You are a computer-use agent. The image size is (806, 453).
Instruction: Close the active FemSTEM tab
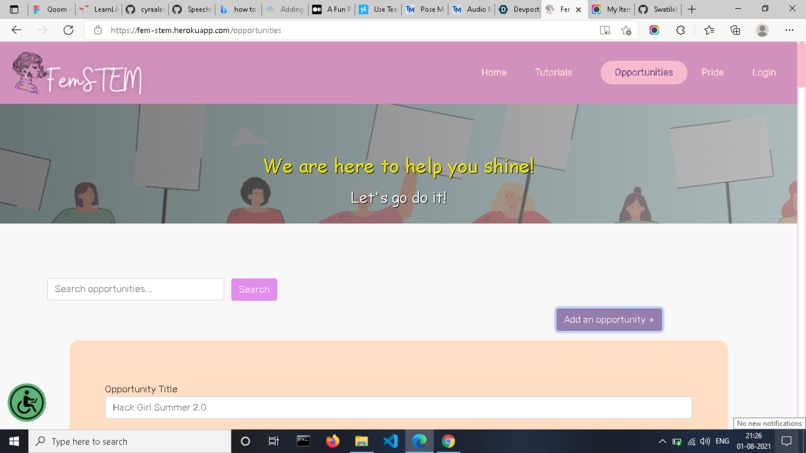pyautogui.click(x=578, y=9)
